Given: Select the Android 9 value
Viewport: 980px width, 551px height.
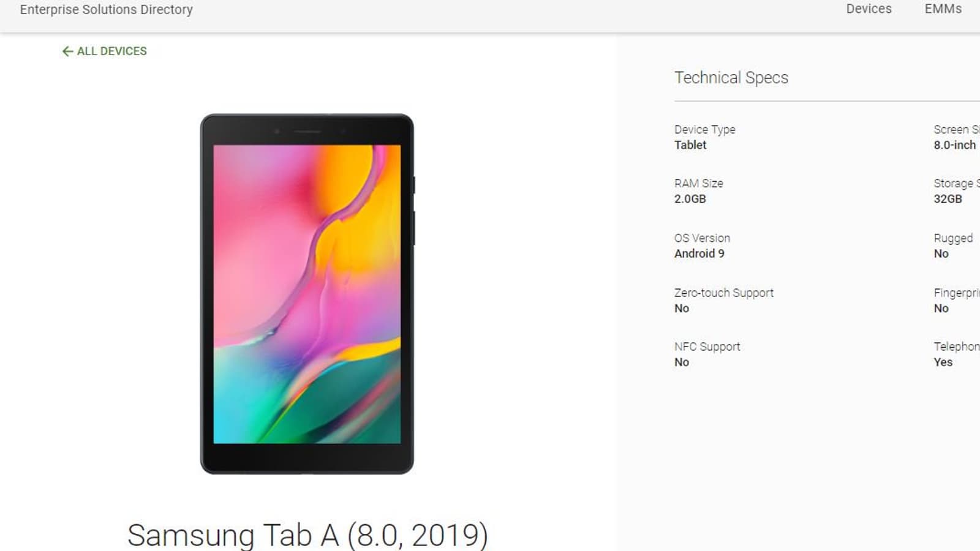Looking at the screenshot, I should (699, 253).
